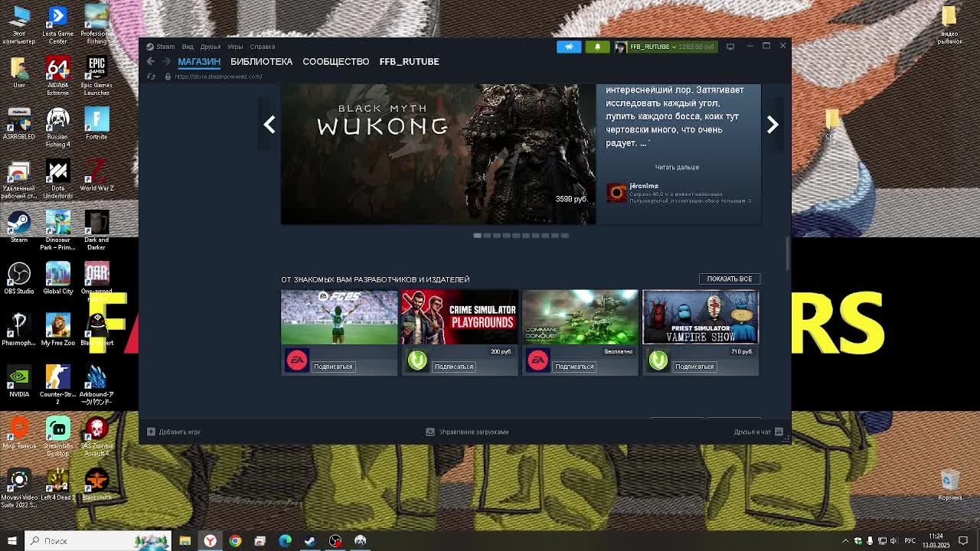Viewport: 980px width, 551px height.
Task: Open EA publisher logo under FC 25
Action: [x=297, y=360]
